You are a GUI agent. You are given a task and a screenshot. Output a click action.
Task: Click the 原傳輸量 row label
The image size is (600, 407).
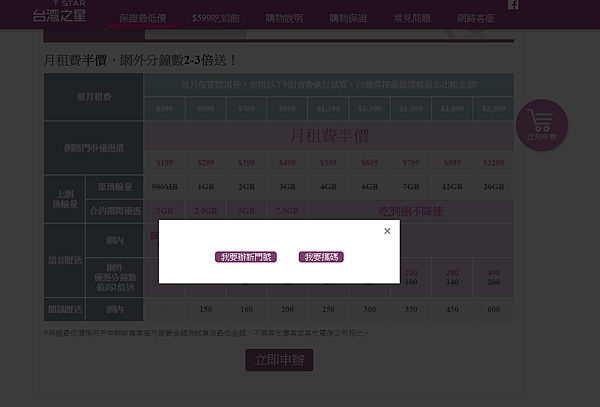point(115,187)
